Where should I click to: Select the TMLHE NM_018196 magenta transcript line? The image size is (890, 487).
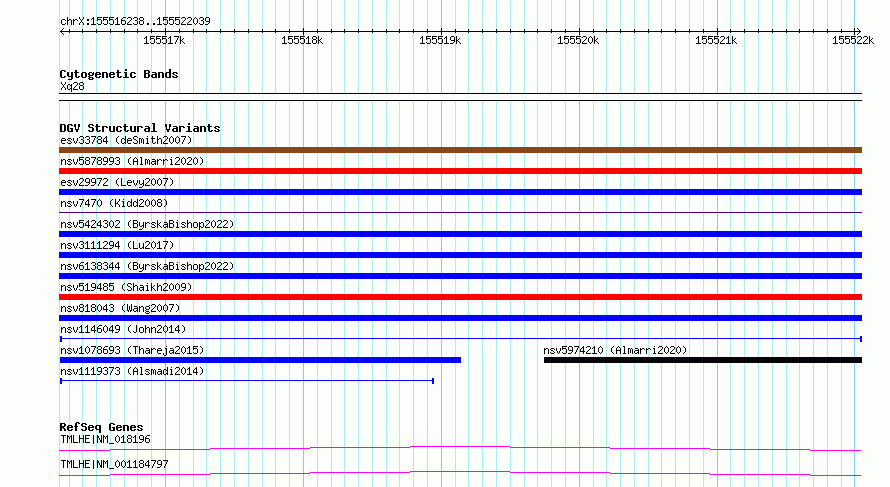click(x=460, y=448)
